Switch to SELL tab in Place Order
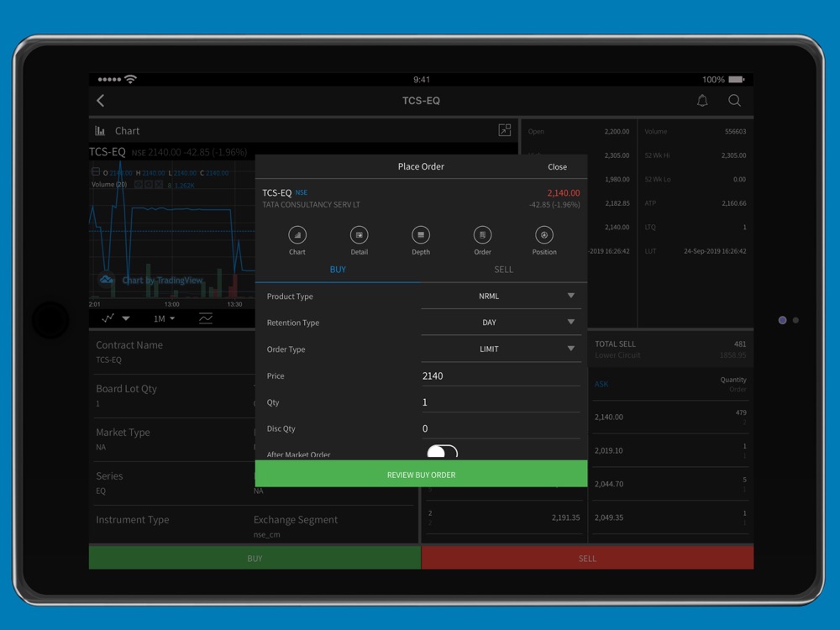Screen dimensions: 840x630 pyautogui.click(x=503, y=270)
